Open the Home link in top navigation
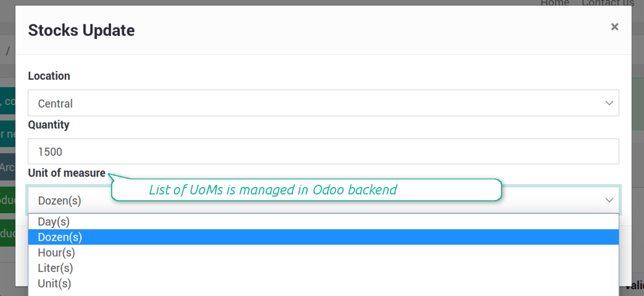The image size is (644, 296). coord(555,3)
